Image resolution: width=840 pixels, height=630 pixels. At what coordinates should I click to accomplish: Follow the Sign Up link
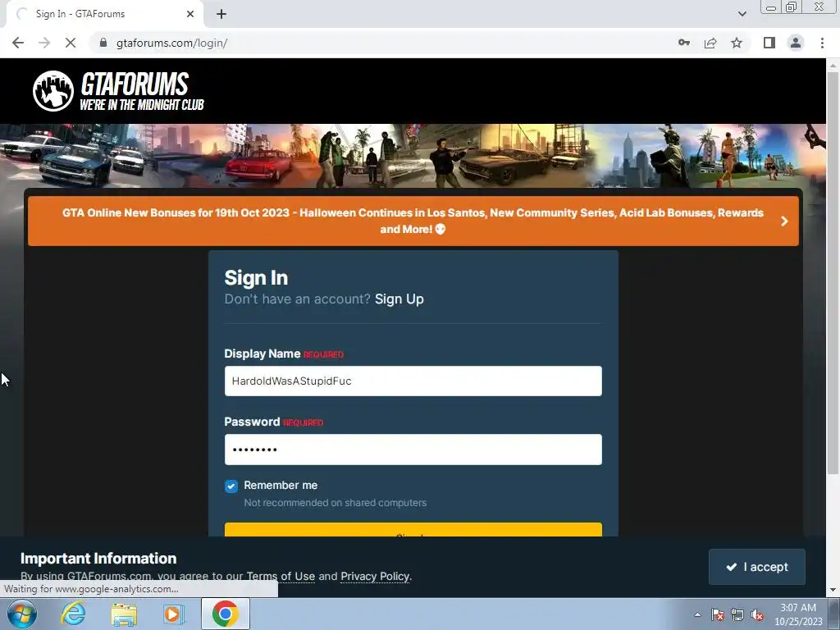(399, 299)
